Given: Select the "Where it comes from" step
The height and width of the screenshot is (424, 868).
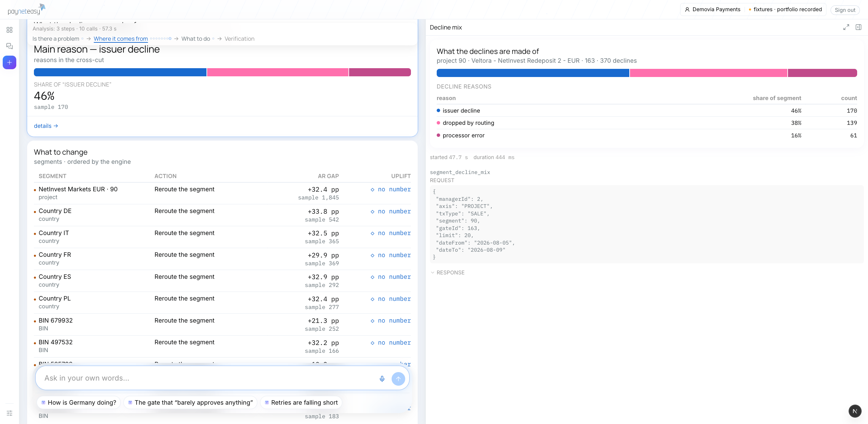Looking at the screenshot, I should pos(121,39).
